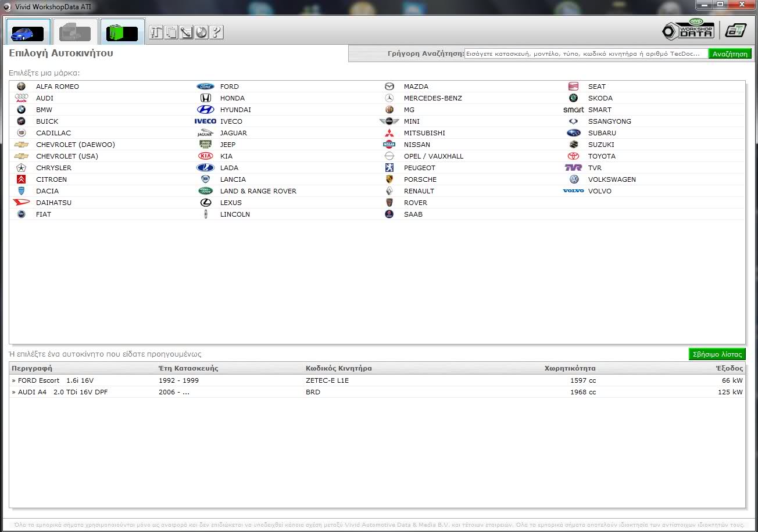Open help via the question mark icon

(x=216, y=33)
